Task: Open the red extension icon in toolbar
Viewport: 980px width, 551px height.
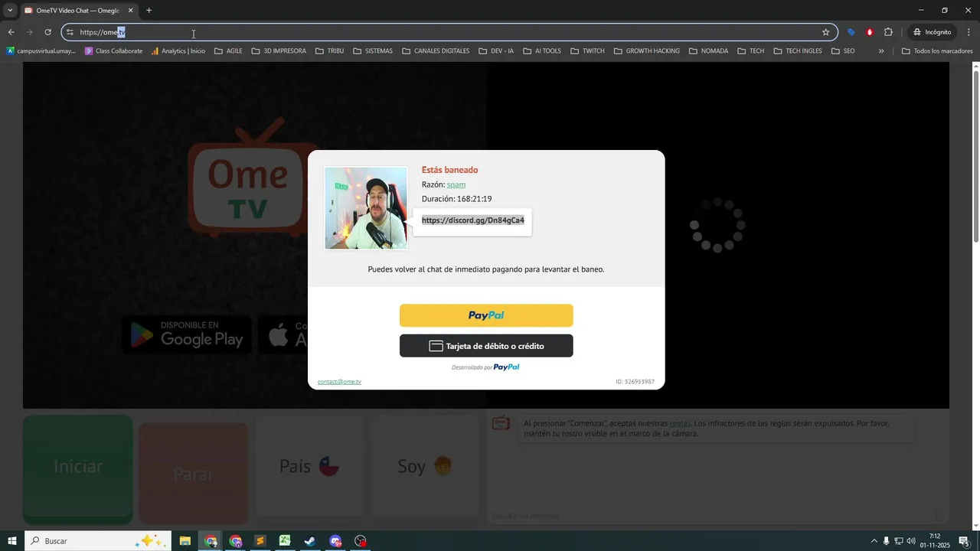Action: click(870, 32)
